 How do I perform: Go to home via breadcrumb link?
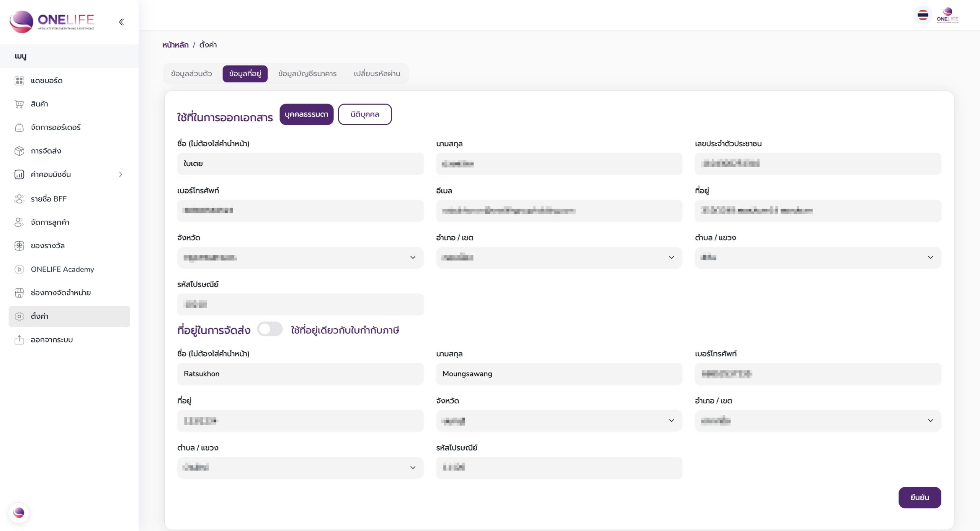(x=175, y=45)
